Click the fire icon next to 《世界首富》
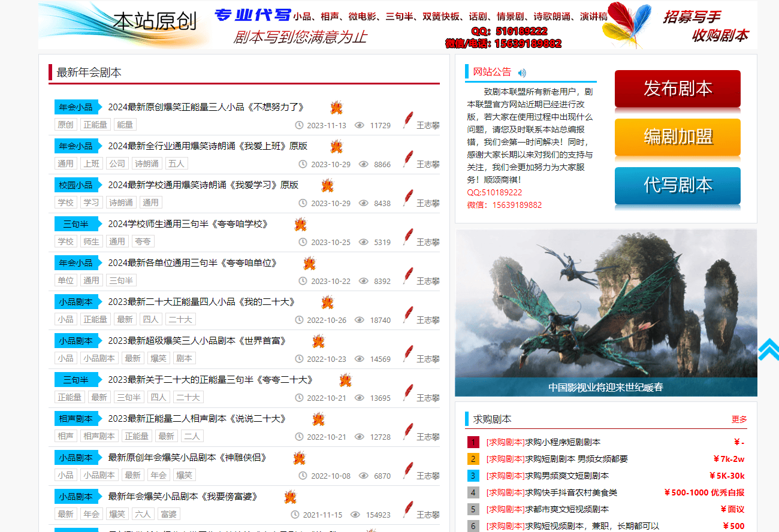This screenshot has width=779, height=532. pyautogui.click(x=318, y=341)
